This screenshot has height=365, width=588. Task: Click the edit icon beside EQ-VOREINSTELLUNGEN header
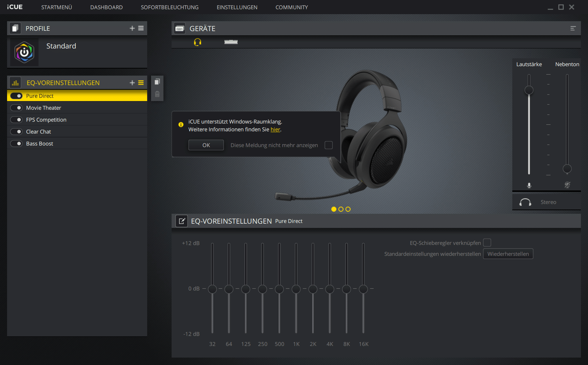pyautogui.click(x=181, y=221)
